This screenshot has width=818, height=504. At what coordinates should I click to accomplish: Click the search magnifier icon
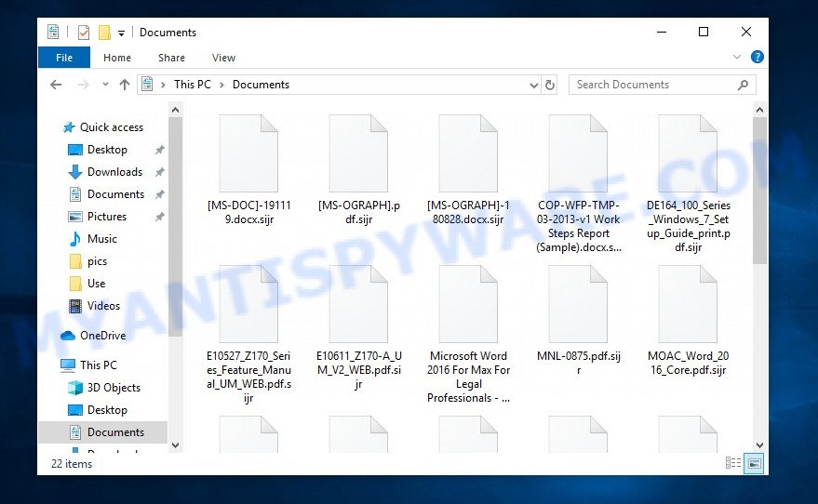click(x=743, y=85)
